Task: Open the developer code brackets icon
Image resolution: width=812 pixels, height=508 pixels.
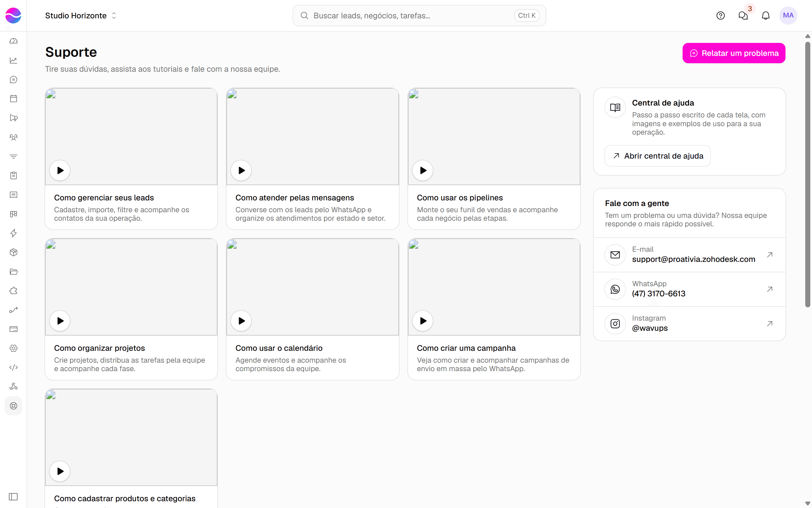Action: (14, 367)
